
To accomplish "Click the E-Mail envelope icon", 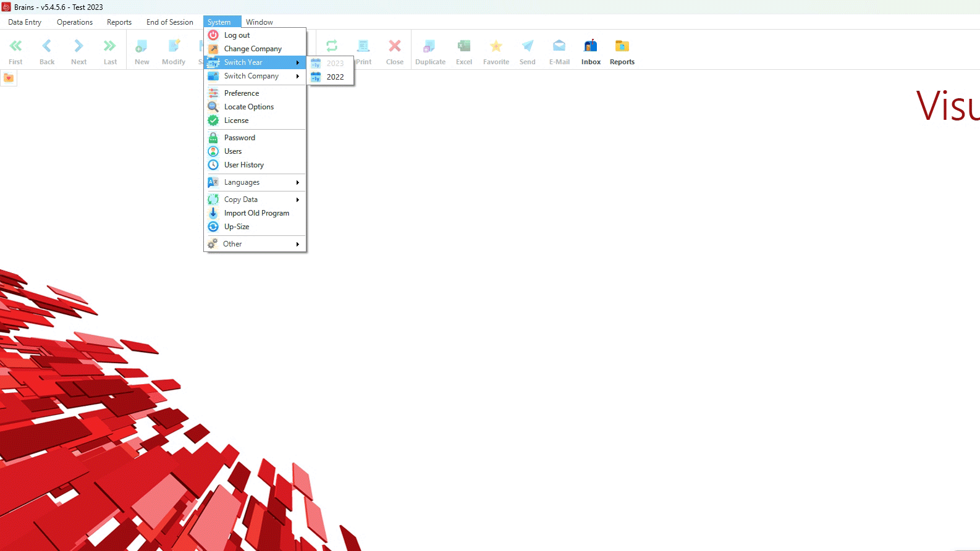I will point(559,51).
